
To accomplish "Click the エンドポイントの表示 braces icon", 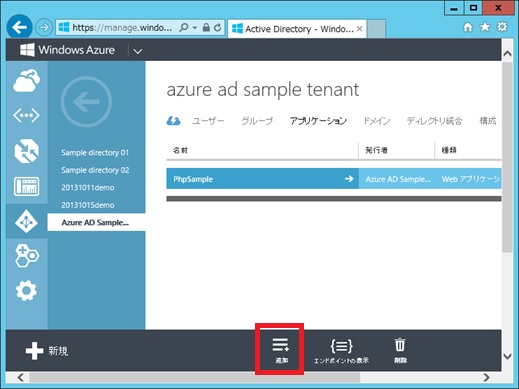I will click(x=341, y=346).
